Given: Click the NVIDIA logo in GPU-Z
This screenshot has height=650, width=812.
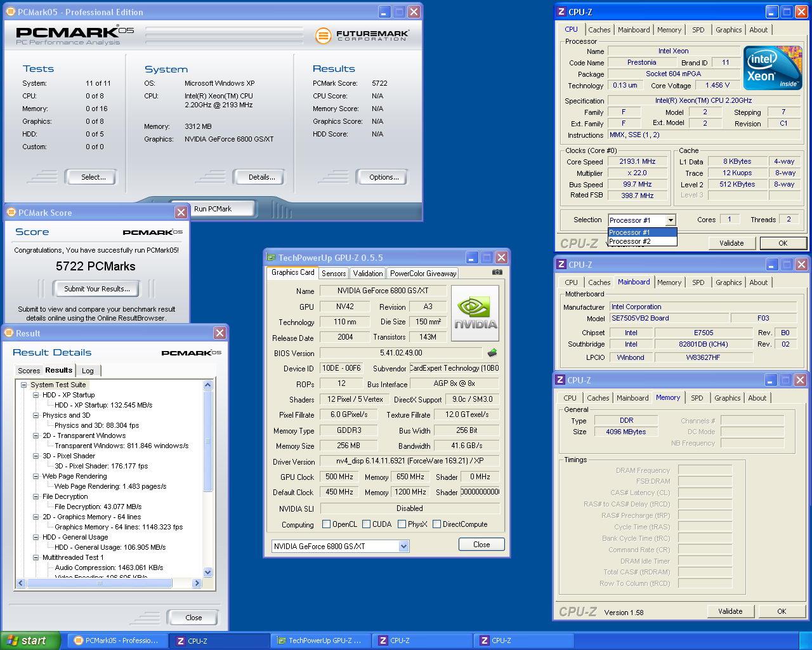Looking at the screenshot, I should point(475,313).
